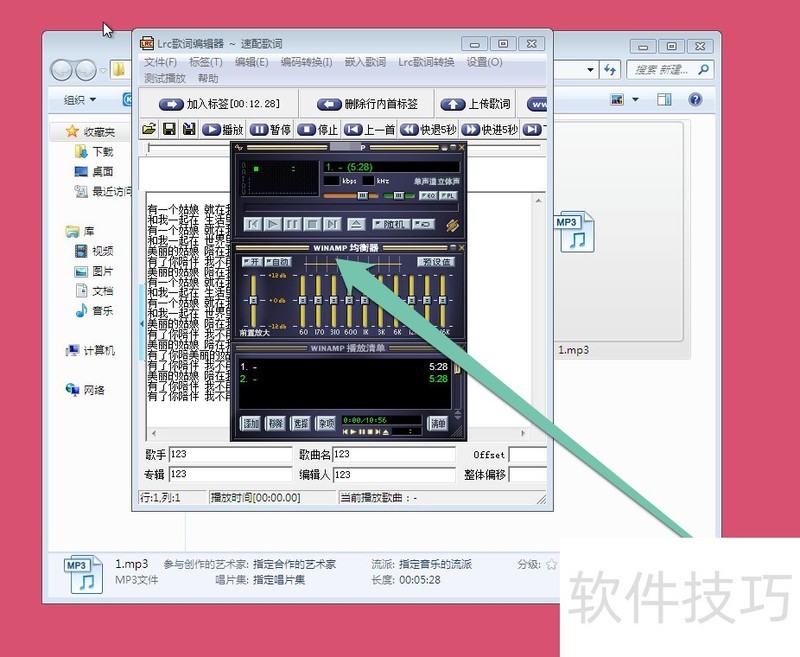Click Winamp play button in main player
Viewport: 800px width, 657px height.
point(273,224)
